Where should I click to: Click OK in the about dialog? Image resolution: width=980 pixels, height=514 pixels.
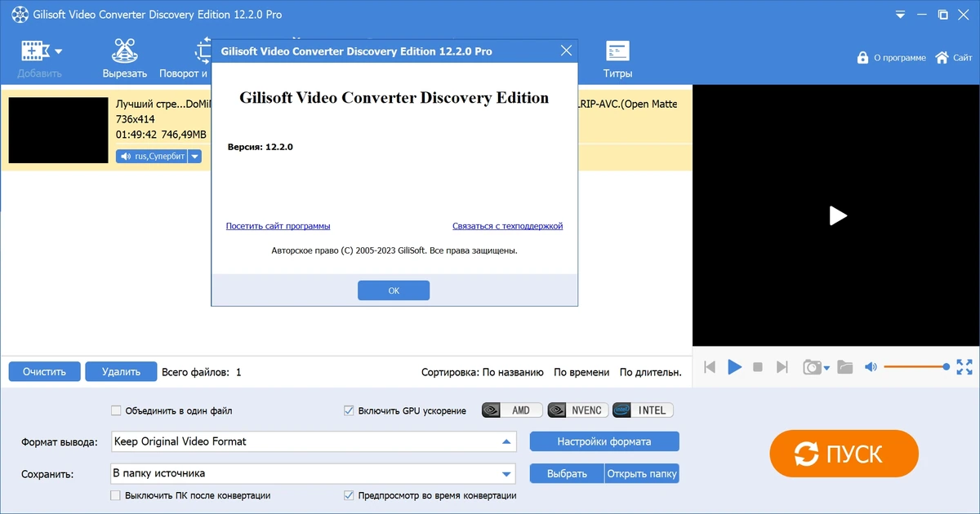coord(394,290)
